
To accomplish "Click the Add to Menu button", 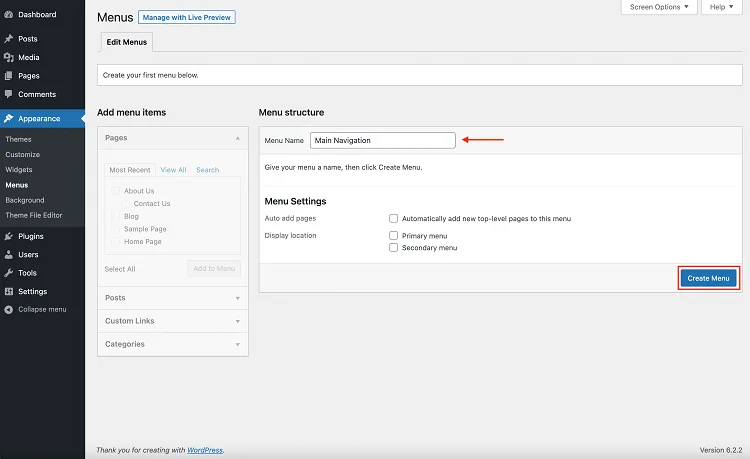I will pos(214,269).
